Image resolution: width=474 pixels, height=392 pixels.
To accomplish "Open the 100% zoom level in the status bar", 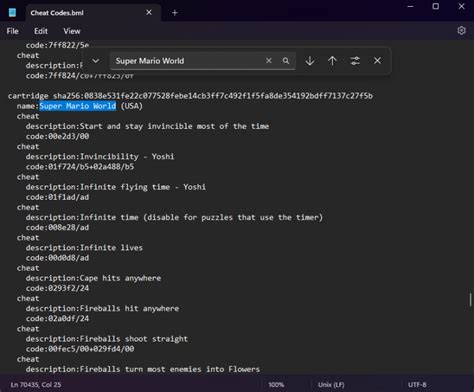I will (x=276, y=385).
